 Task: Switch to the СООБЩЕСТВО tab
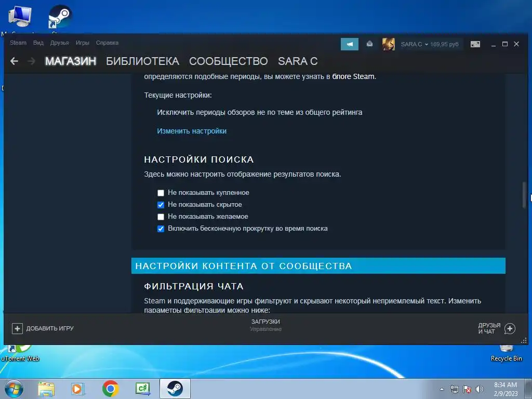(229, 61)
